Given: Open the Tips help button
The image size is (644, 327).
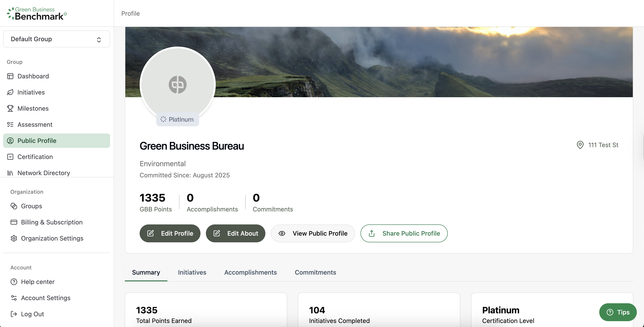Looking at the screenshot, I should [618, 312].
